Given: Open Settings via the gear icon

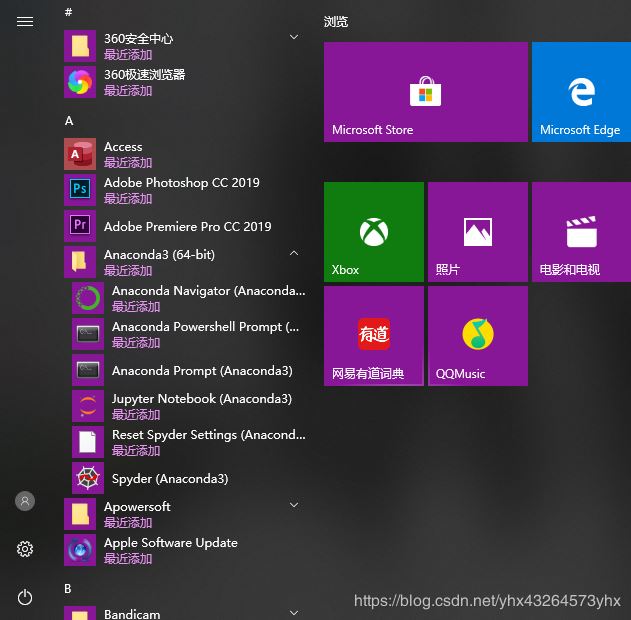Looking at the screenshot, I should coord(25,549).
